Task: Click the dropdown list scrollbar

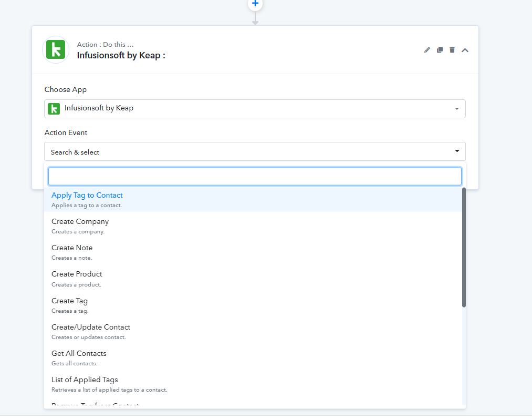Action: pos(464,248)
